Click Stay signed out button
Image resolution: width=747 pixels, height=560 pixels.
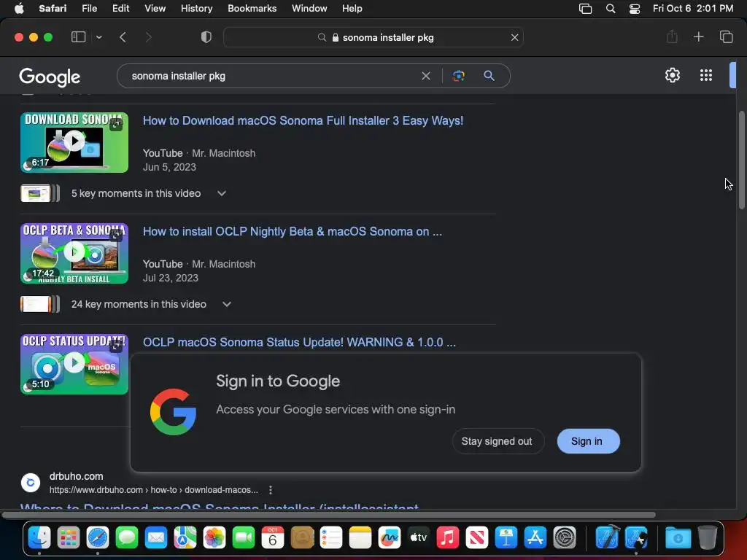pos(497,441)
